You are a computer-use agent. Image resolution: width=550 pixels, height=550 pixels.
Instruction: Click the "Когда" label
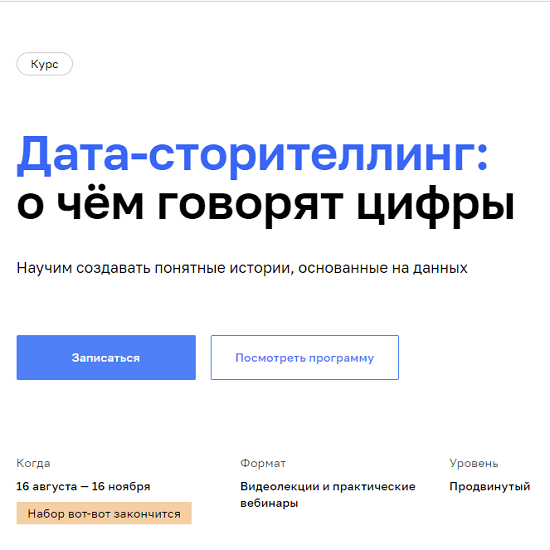click(x=33, y=463)
